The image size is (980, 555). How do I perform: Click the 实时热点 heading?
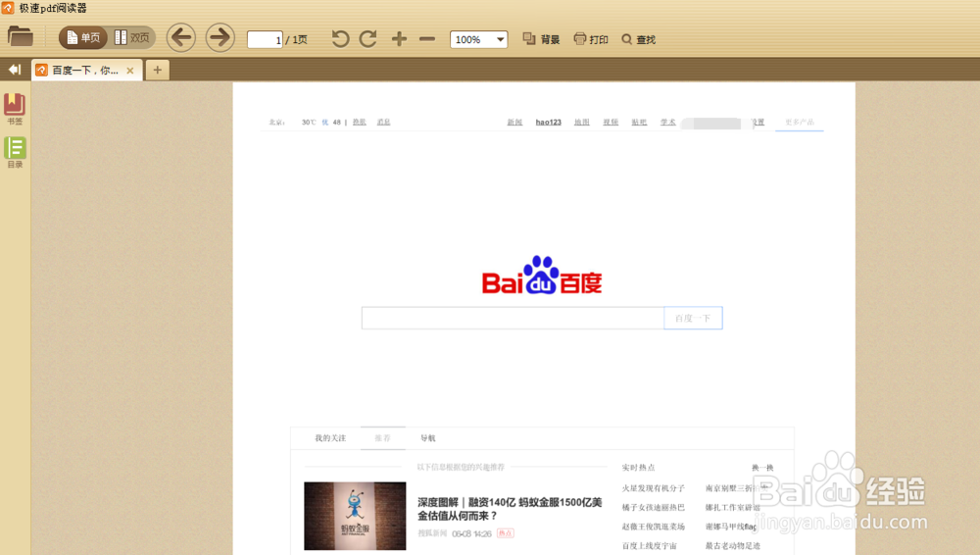pyautogui.click(x=638, y=468)
